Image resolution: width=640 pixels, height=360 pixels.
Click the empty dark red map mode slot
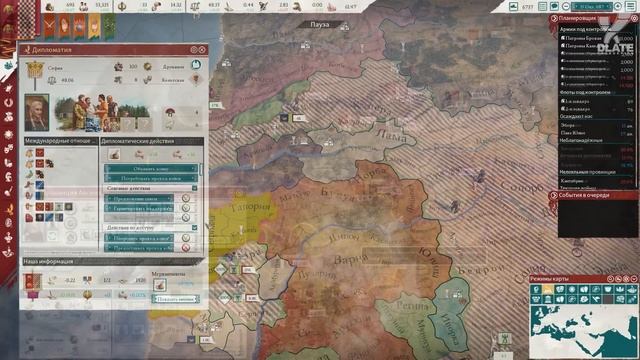pos(608,299)
